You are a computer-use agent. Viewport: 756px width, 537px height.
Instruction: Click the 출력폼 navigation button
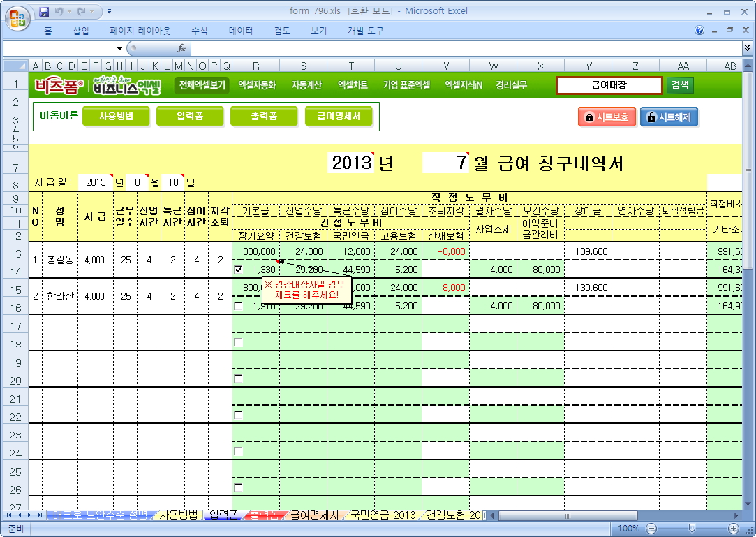point(264,117)
